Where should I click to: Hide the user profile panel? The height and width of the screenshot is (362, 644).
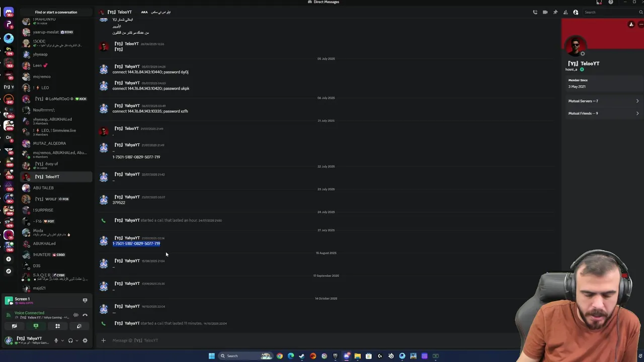tap(576, 12)
